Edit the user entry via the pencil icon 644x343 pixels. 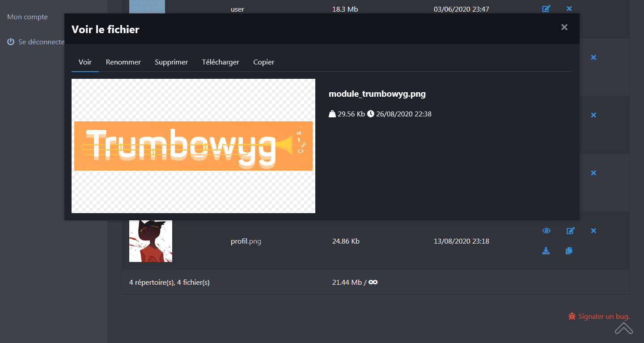[x=546, y=9]
